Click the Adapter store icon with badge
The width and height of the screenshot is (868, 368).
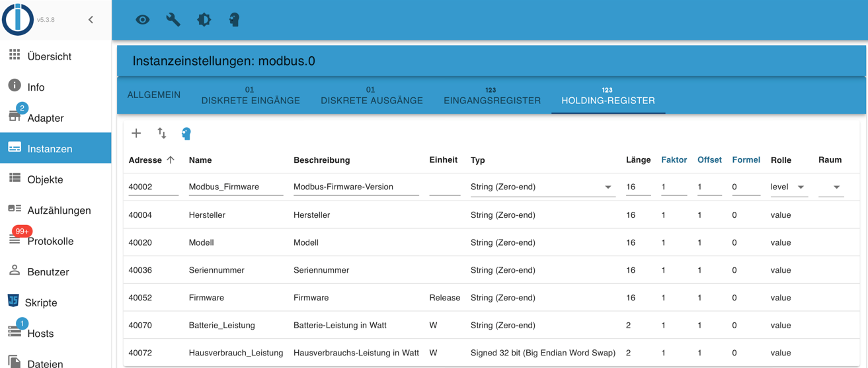pos(15,116)
